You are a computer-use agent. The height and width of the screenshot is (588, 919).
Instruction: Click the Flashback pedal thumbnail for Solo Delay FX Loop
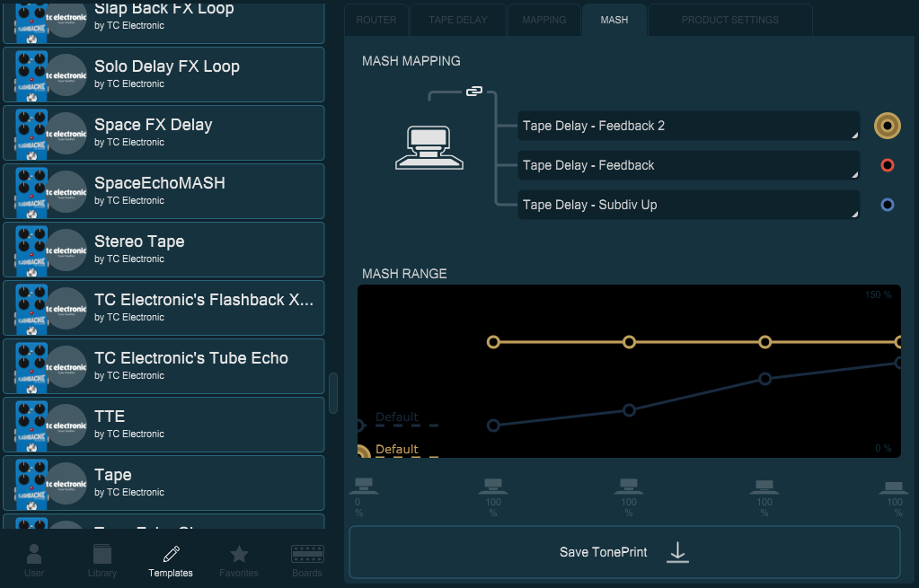tap(31, 75)
